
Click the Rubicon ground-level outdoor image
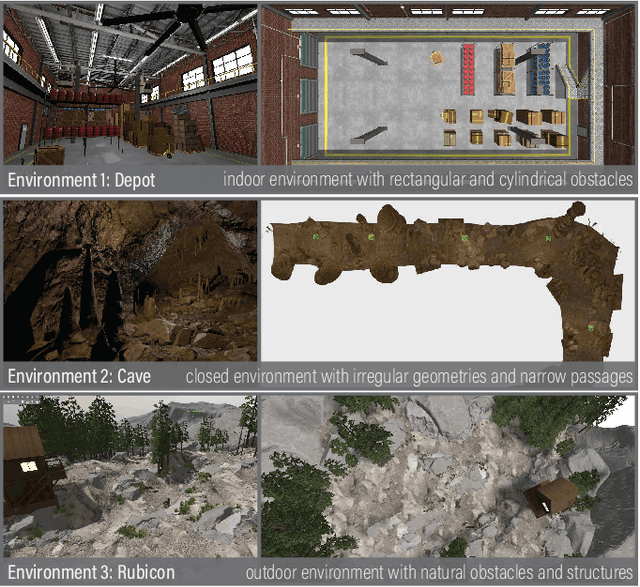[x=130, y=476]
